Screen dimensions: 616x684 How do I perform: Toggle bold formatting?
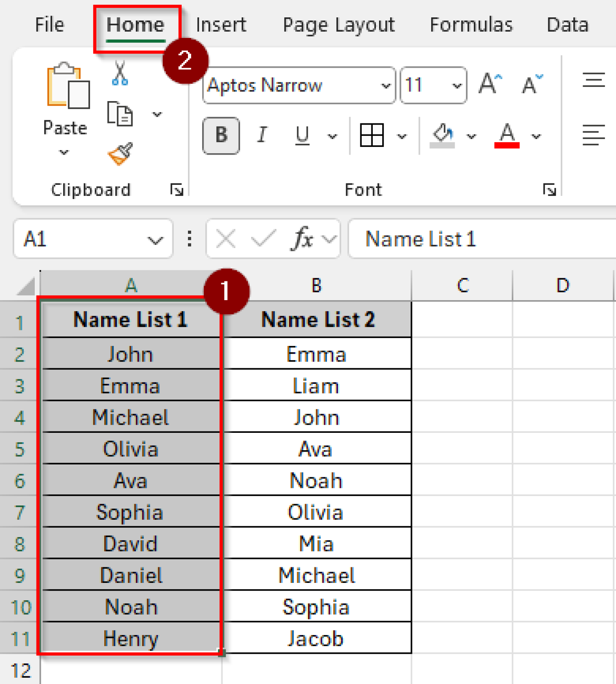(220, 136)
